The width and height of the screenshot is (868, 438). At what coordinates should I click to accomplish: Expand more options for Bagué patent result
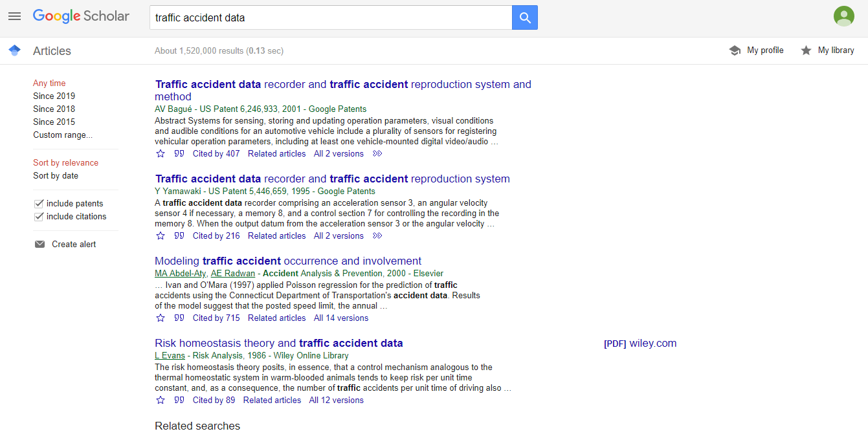[x=378, y=154]
